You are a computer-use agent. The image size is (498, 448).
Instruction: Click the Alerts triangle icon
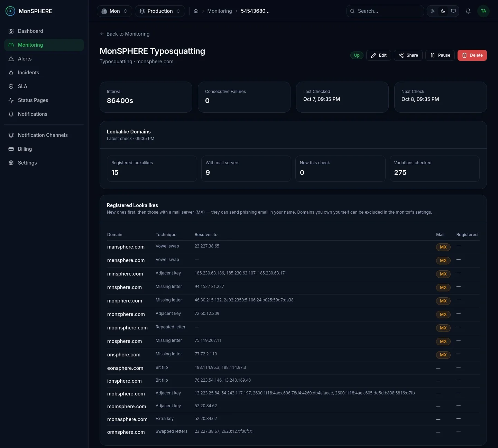click(x=11, y=59)
